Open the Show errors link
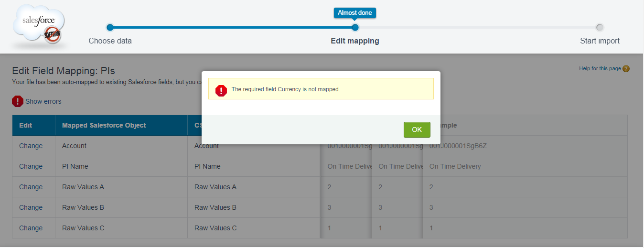The image size is (644, 248). 43,101
